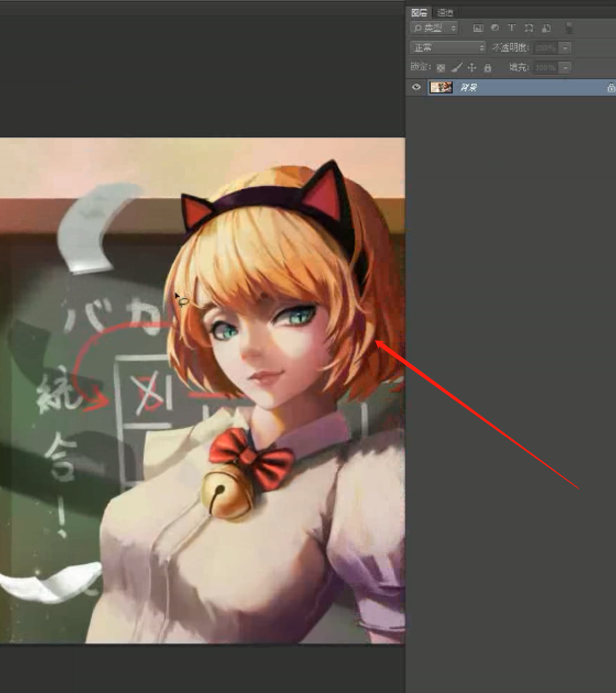Open the fill slider dropdown arrow
Screen dimensions: 616x693
tap(565, 68)
